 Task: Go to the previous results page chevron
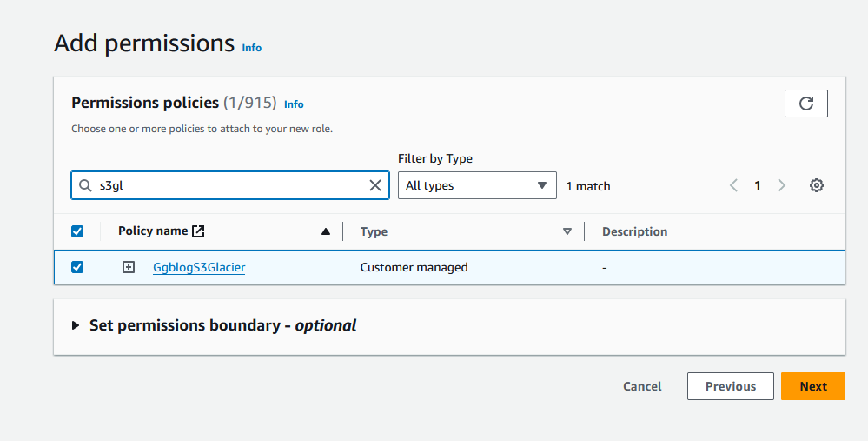click(734, 185)
